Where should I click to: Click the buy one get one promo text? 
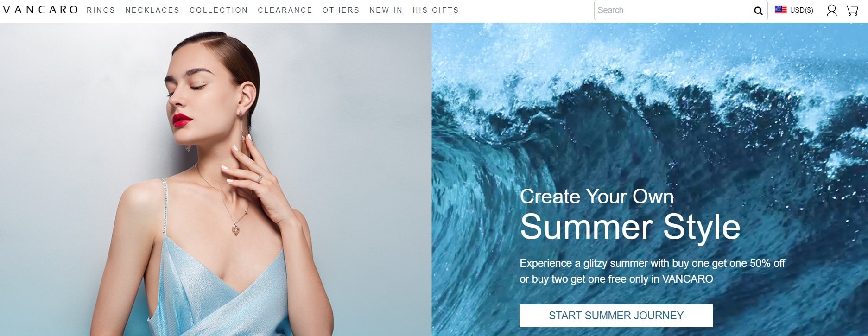[653, 271]
